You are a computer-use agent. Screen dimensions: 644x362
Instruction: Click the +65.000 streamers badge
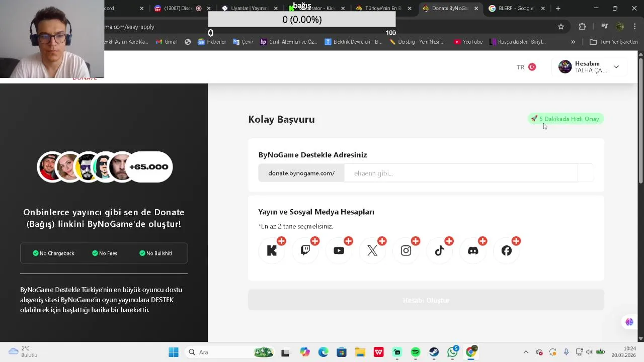coord(148,167)
